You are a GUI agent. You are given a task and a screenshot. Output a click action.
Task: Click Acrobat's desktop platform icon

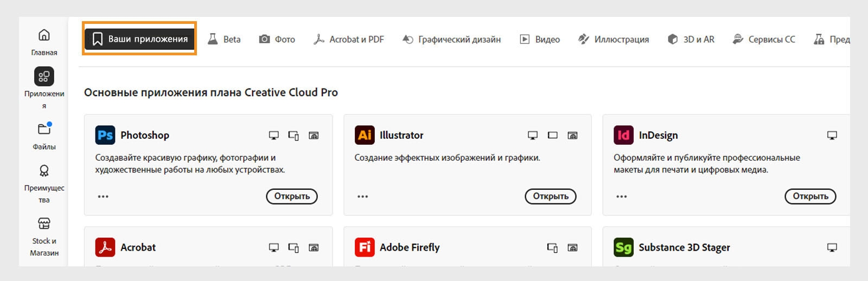coord(274,248)
